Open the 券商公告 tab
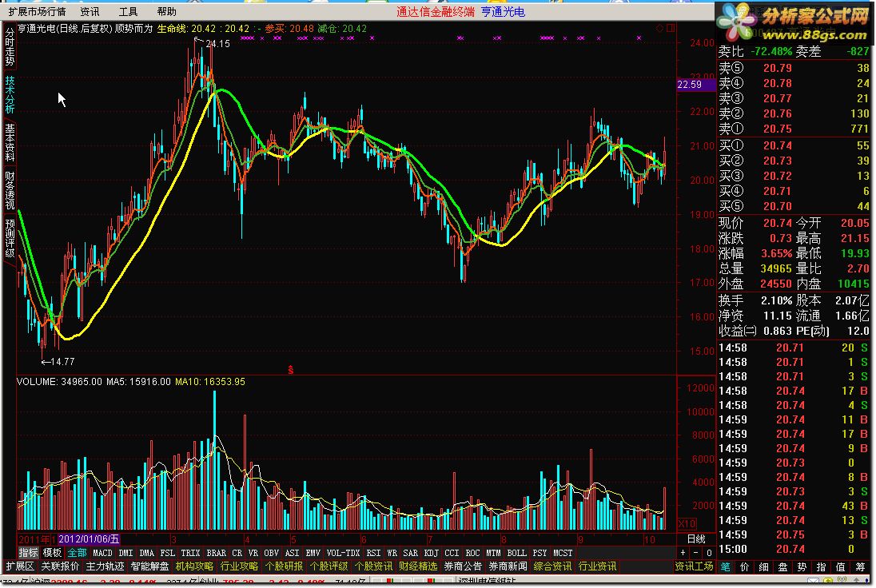This screenshot has height=588, width=876. (463, 566)
